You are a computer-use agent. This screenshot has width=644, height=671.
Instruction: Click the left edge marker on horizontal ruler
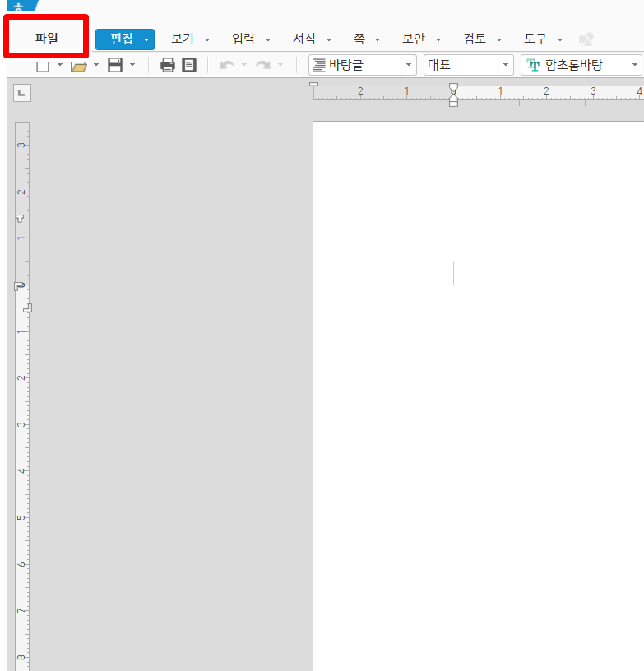coord(313,85)
